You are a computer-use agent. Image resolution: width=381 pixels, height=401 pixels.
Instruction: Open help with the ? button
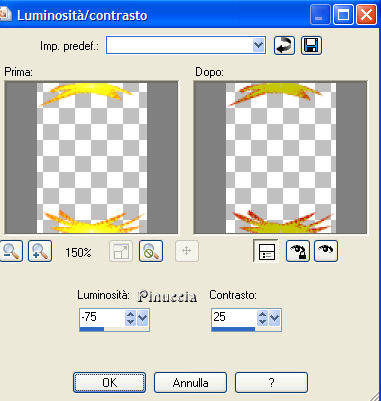coord(271,383)
